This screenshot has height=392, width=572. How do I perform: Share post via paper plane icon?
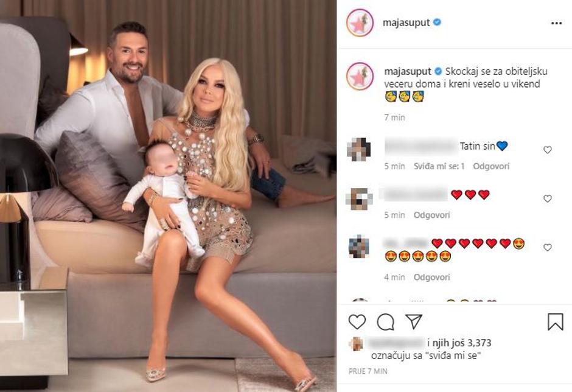point(414,321)
